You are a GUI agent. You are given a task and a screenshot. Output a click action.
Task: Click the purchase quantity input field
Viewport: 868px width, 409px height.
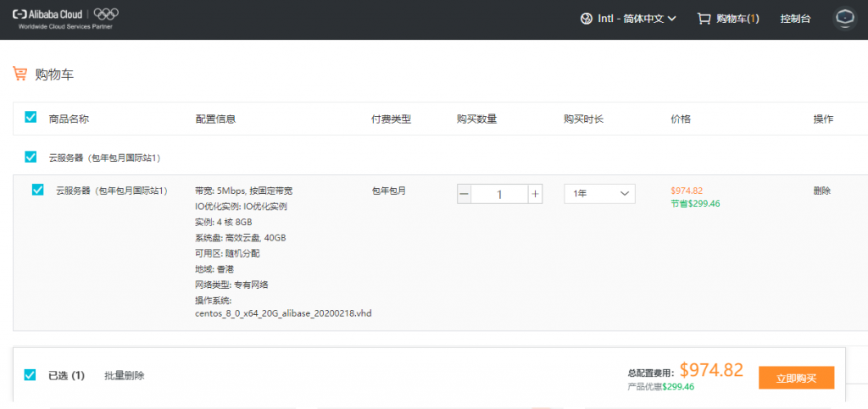(499, 194)
